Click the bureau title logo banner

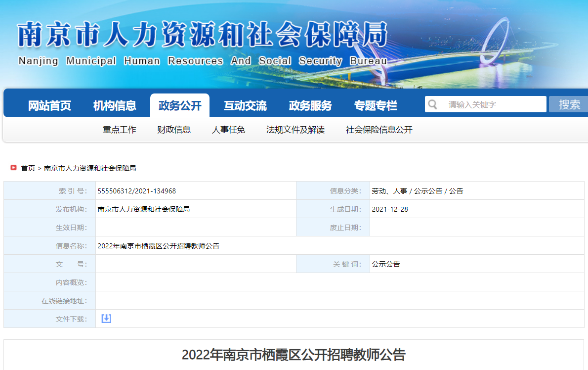pos(203,44)
